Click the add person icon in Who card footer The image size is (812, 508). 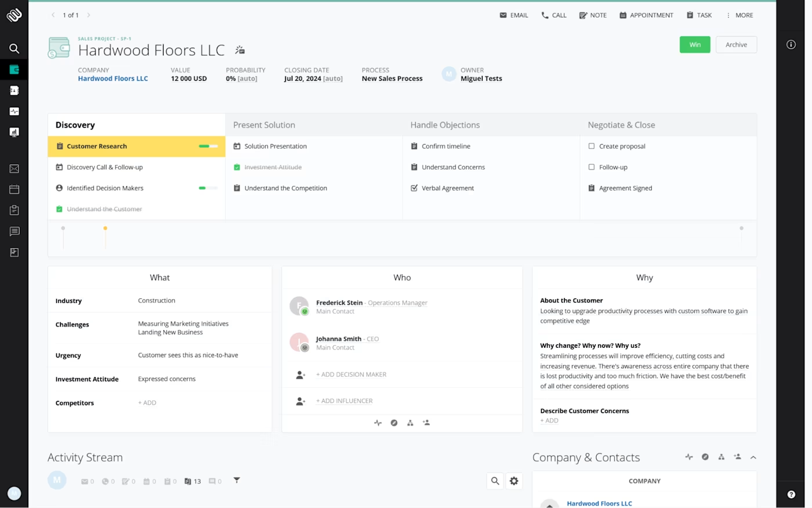426,423
